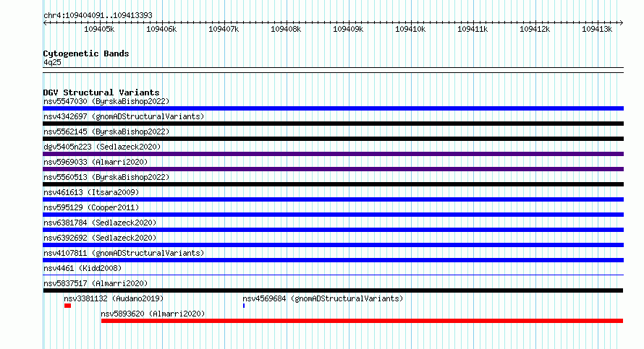Select the 4q25 cytogenetic band label
The image size is (644, 349).
click(x=52, y=62)
